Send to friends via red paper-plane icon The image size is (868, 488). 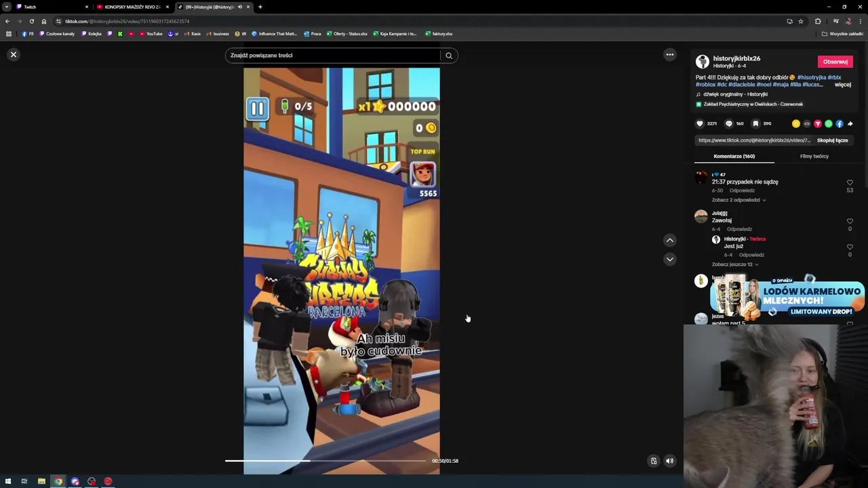[817, 124]
